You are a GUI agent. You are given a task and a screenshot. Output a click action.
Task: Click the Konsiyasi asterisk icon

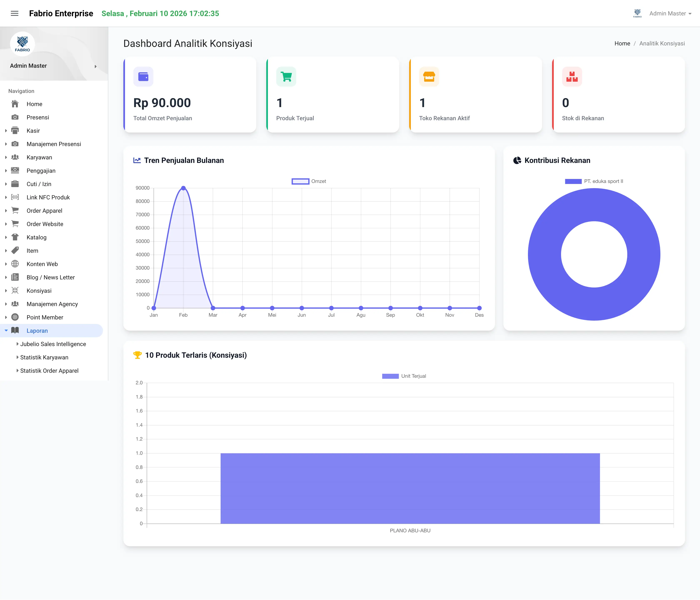(x=15, y=291)
